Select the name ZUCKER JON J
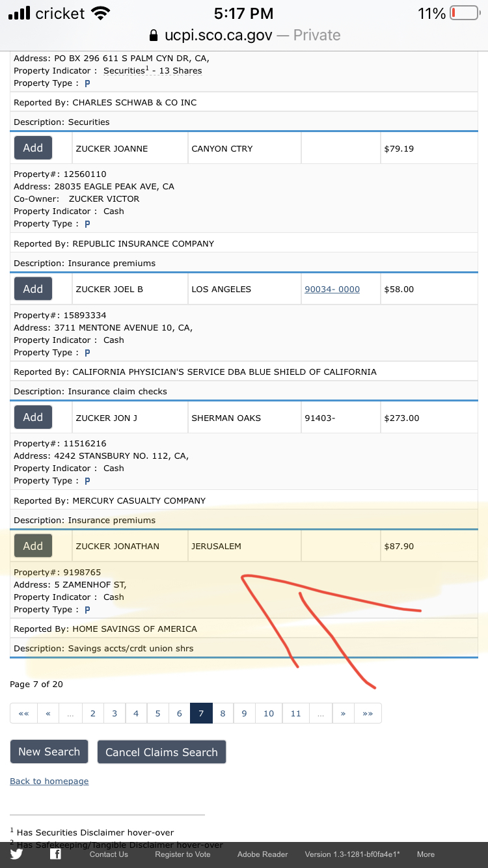Viewport: 488px width, 868px height. (107, 418)
